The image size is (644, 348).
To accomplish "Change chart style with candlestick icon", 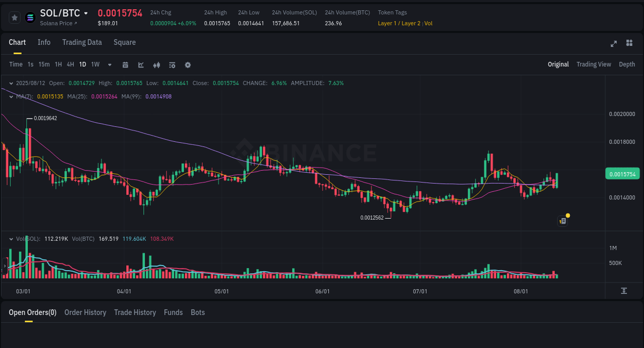I will pyautogui.click(x=157, y=64).
